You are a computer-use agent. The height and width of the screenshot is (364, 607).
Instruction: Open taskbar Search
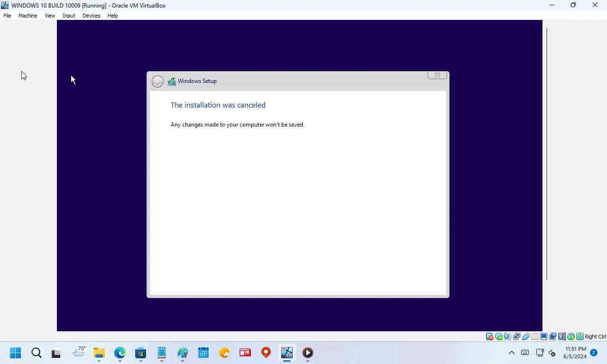[37, 353]
